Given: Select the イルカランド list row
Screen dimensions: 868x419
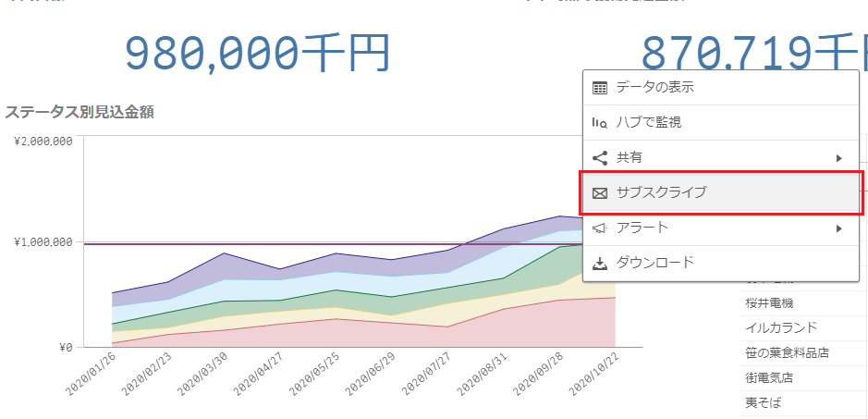Looking at the screenshot, I should [x=804, y=327].
